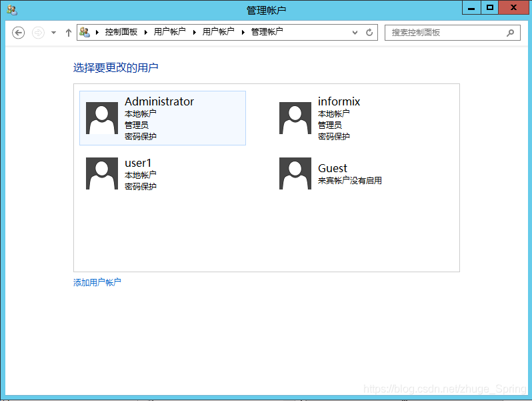532x401 pixels.
Task: Click the 添加用户帐户 link
Action: point(97,282)
